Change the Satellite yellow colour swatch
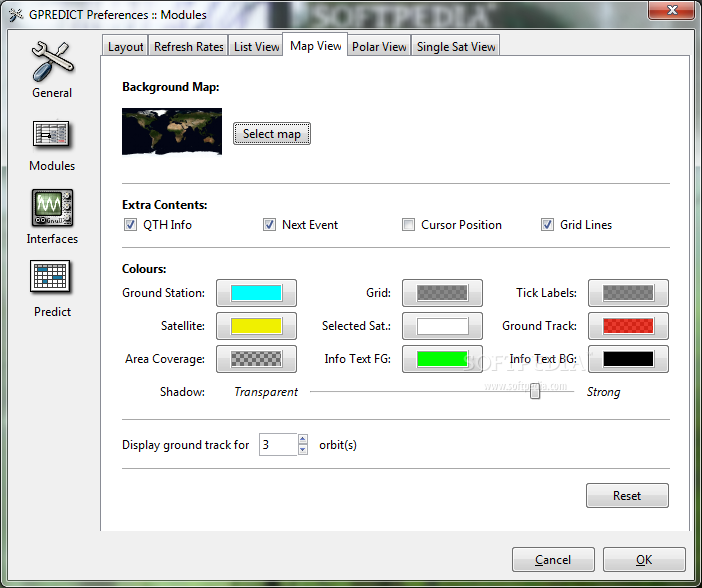The image size is (702, 588). click(x=257, y=326)
